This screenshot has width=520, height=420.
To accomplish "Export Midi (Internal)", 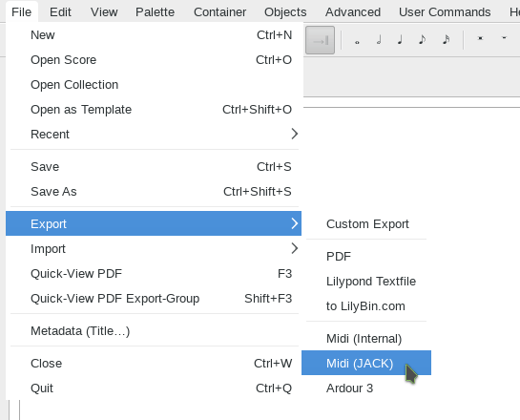I will click(x=366, y=339).
